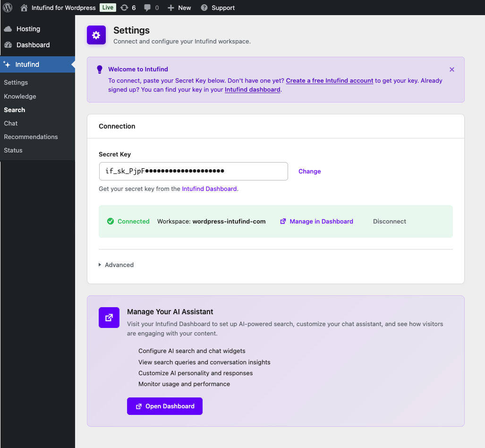Click the WordPress logo in the admin bar
Viewport: 485px width, 448px height.
pos(8,8)
